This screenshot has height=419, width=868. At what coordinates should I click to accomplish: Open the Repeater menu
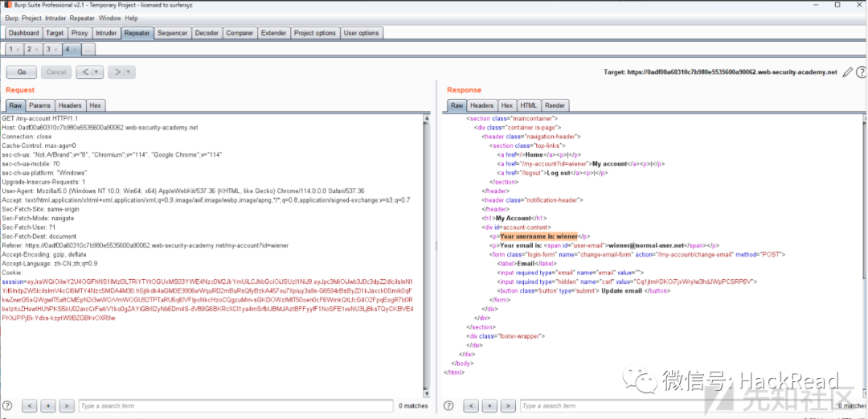click(x=83, y=18)
